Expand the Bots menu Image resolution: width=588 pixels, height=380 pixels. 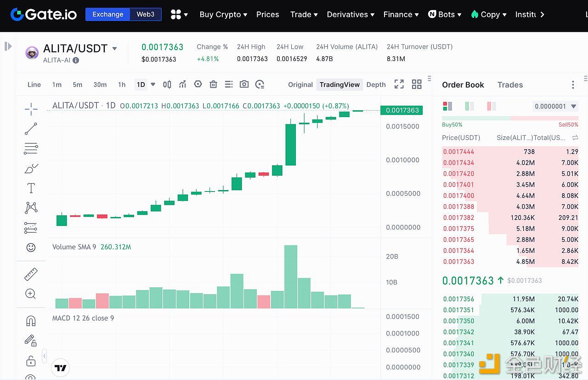click(x=445, y=14)
